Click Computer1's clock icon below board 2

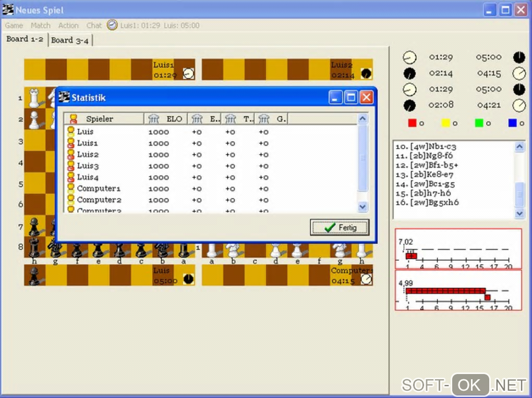(x=367, y=279)
